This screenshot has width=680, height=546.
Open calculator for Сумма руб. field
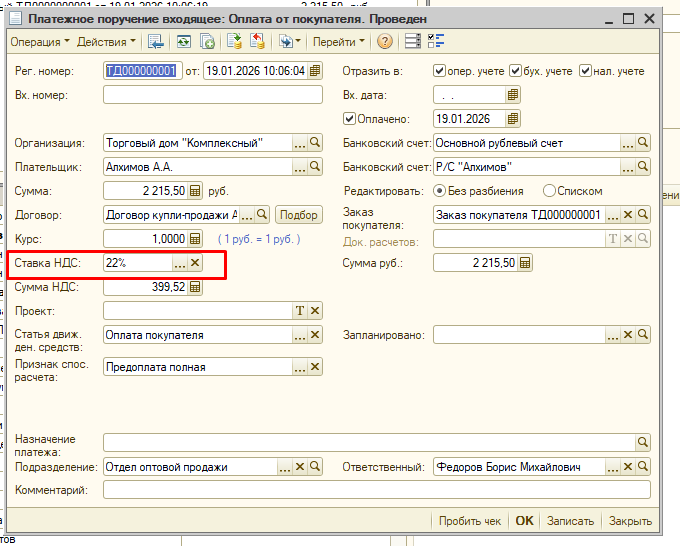[525, 263]
